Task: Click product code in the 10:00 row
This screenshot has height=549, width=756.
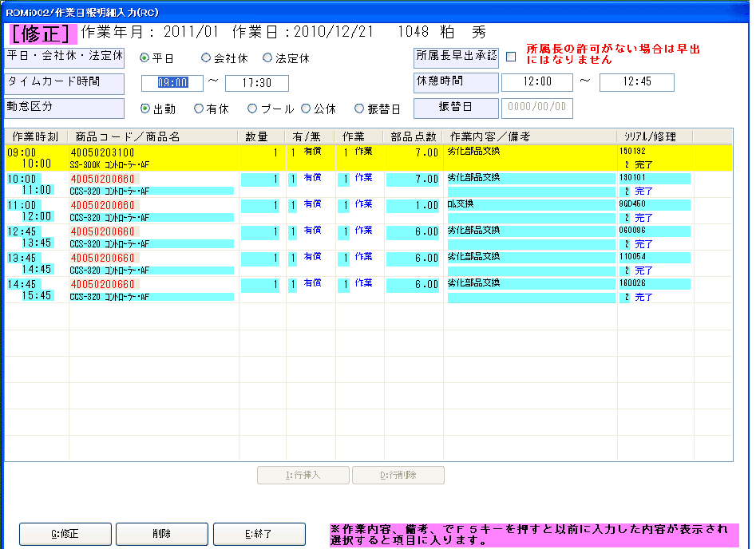Action: [x=105, y=180]
